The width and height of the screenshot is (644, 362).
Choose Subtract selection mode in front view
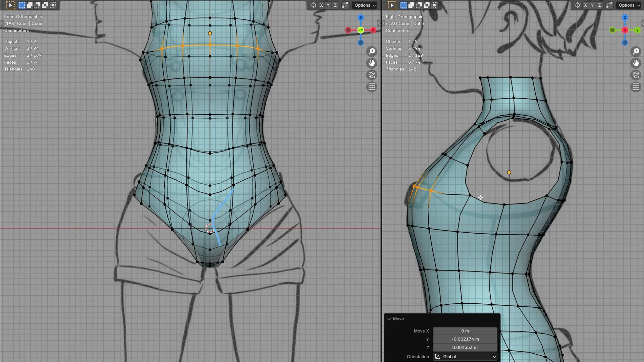click(x=37, y=5)
